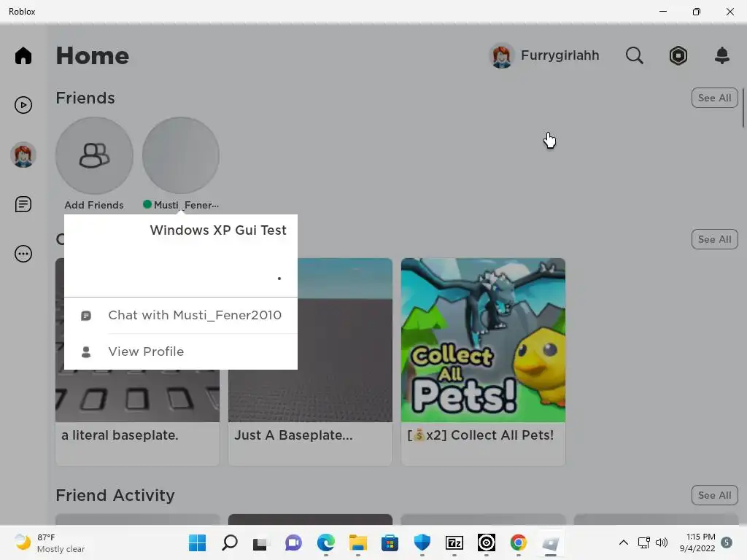Screen dimensions: 747x560
Task: Open taskbar Search magnifier
Action: coord(230,542)
